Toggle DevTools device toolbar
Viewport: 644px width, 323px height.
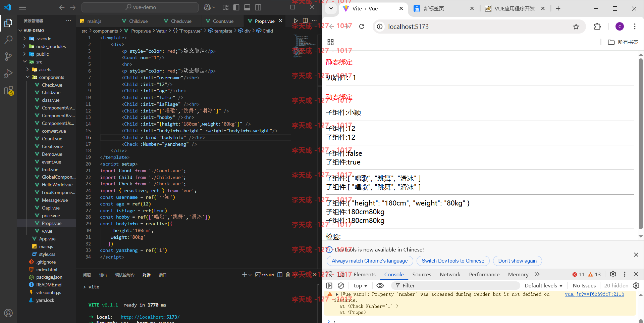(341, 274)
